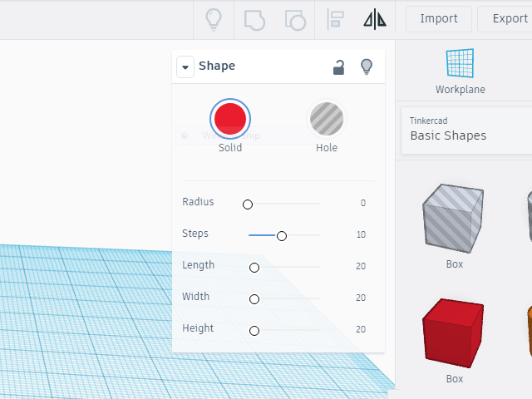Pick the red solid Box shape
Screen dimensions: 532x399
coord(454,333)
